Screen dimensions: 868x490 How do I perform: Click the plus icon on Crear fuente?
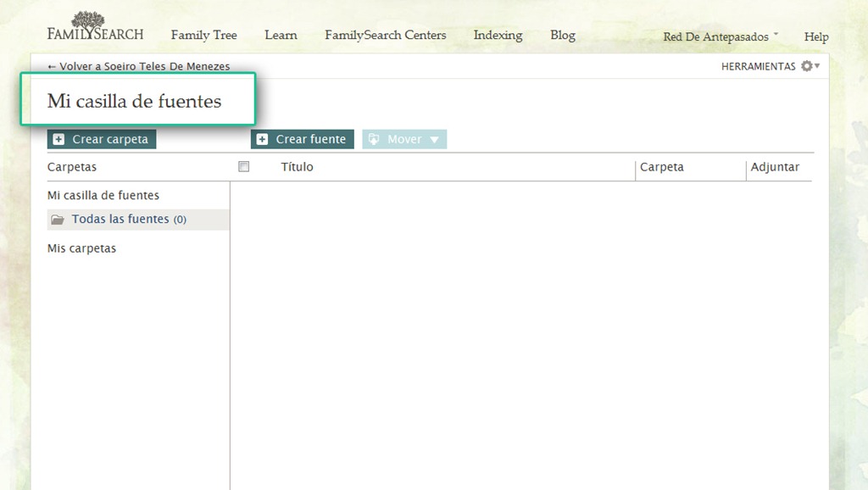click(263, 140)
